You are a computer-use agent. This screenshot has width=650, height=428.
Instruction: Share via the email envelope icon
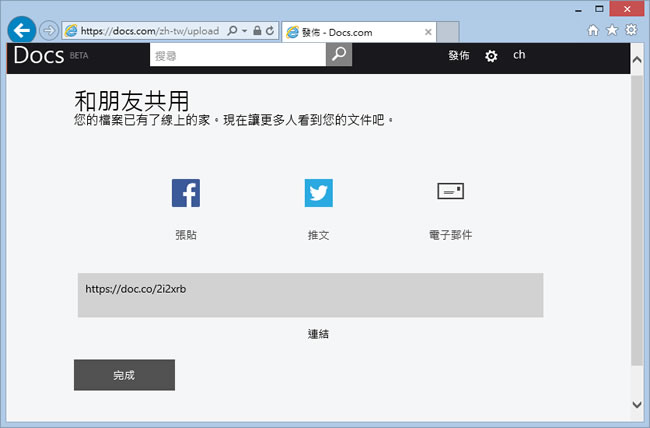click(451, 191)
